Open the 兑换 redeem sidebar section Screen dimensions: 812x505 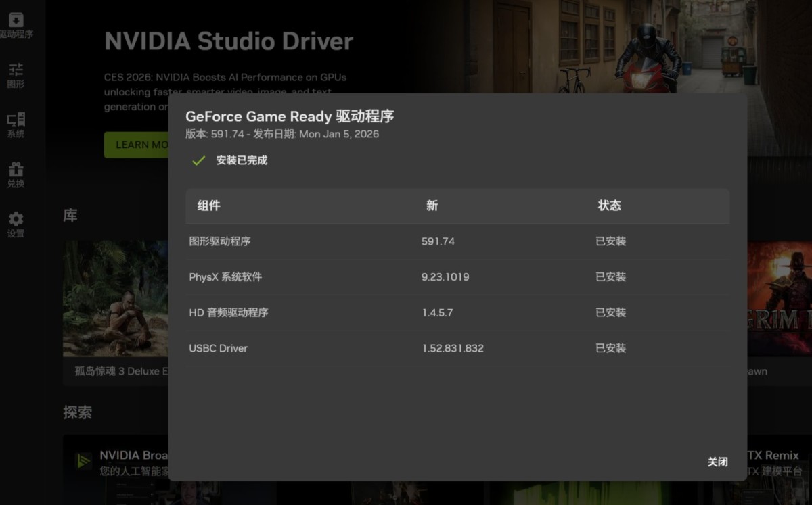pyautogui.click(x=16, y=175)
